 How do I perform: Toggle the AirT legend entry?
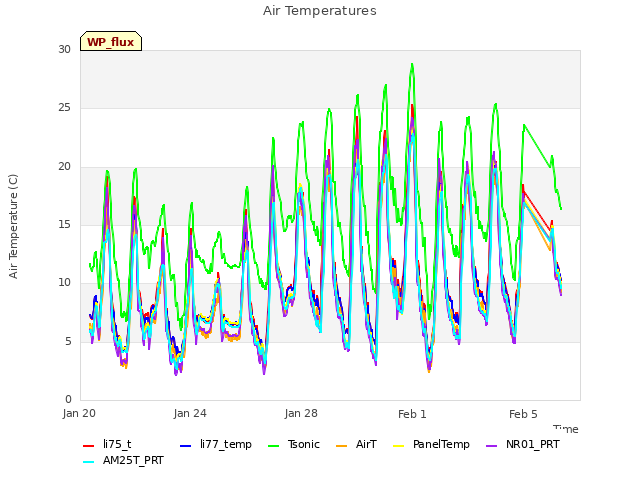point(356,444)
